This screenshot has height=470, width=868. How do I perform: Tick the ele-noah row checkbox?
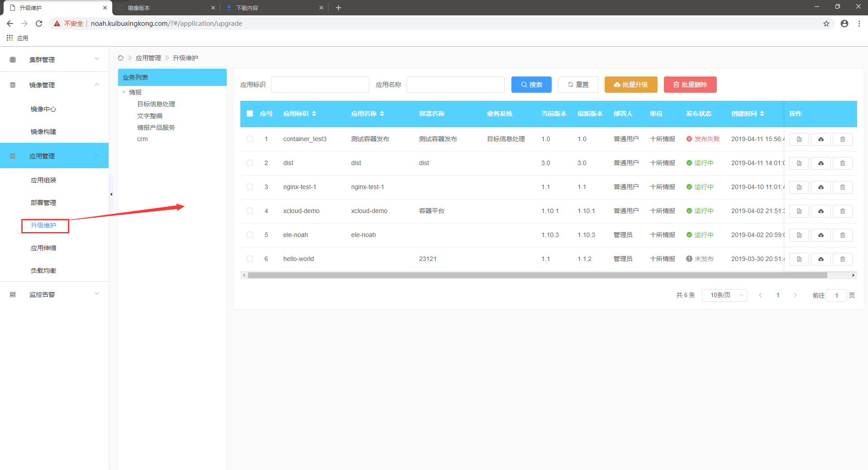click(x=250, y=235)
